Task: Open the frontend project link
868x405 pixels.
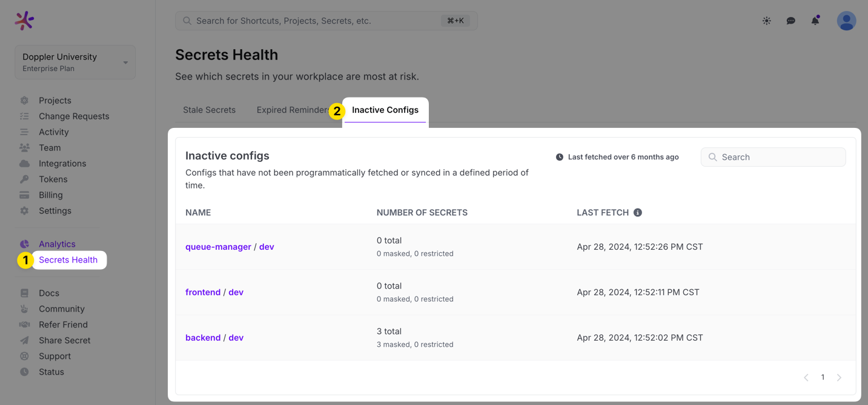Action: (x=203, y=292)
